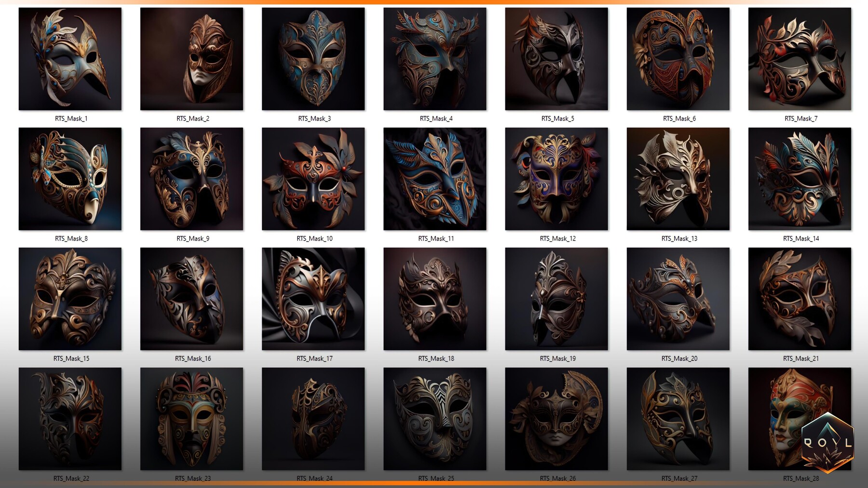Select the RTS_Mask_2 mask image
Screen dimensions: 868x488
pyautogui.click(x=191, y=59)
